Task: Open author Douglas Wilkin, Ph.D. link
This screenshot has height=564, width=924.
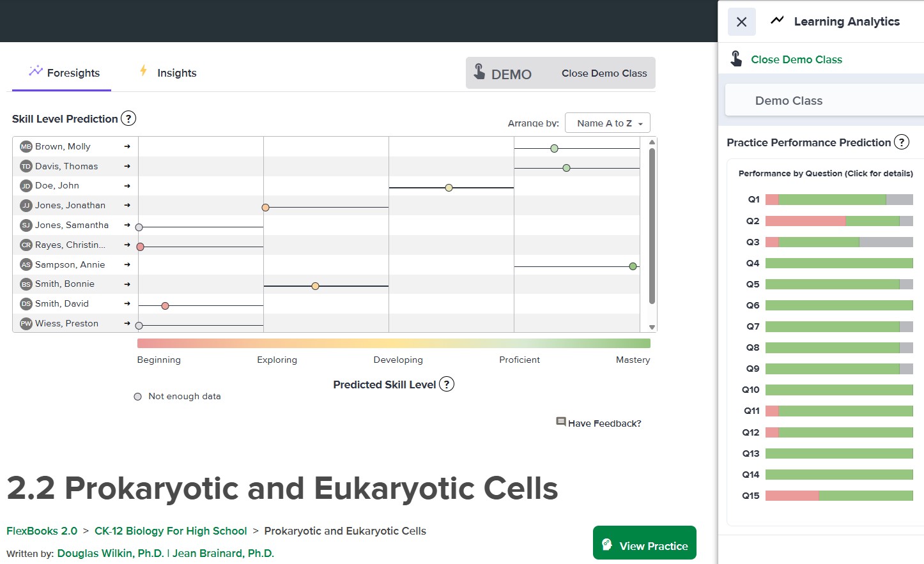Action: pos(111,553)
